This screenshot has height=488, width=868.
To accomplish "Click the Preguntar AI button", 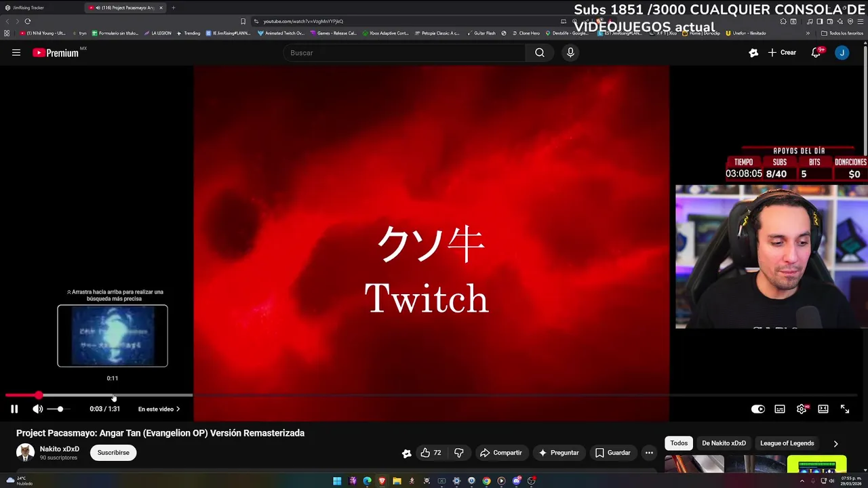I will point(558,453).
